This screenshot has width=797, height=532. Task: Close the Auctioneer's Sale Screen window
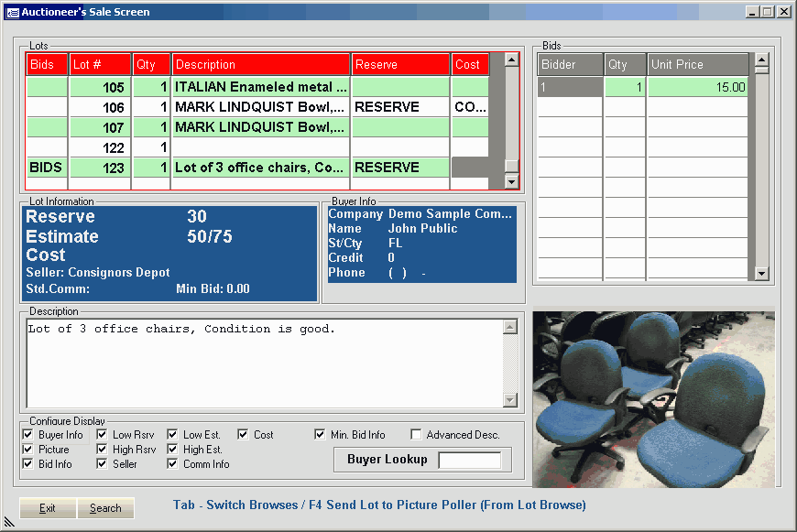click(x=784, y=12)
